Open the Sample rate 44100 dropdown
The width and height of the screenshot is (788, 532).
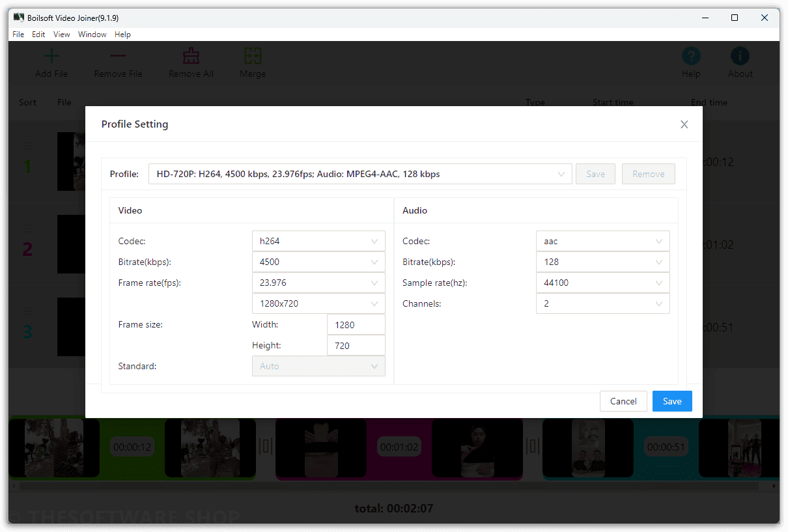[x=603, y=283]
